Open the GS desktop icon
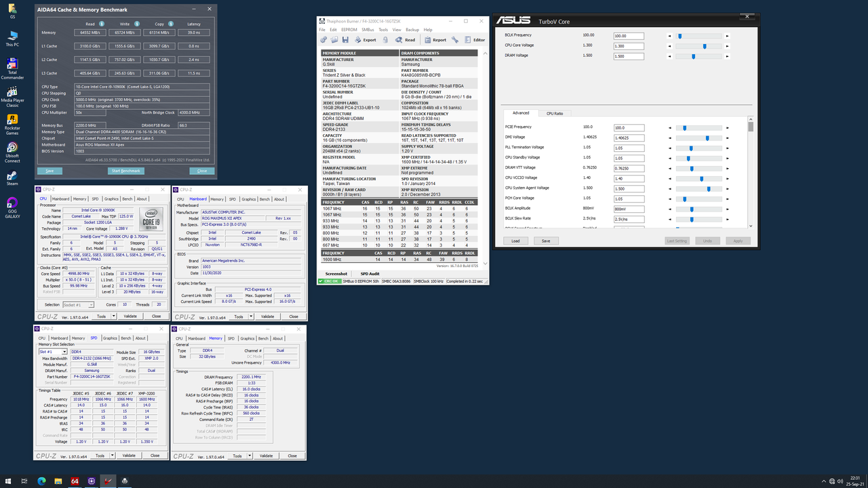The width and height of the screenshot is (868, 488). 12,10
